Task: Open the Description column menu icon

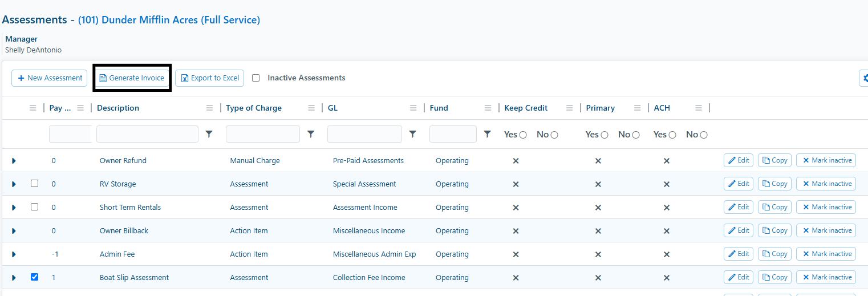Action: pos(209,108)
